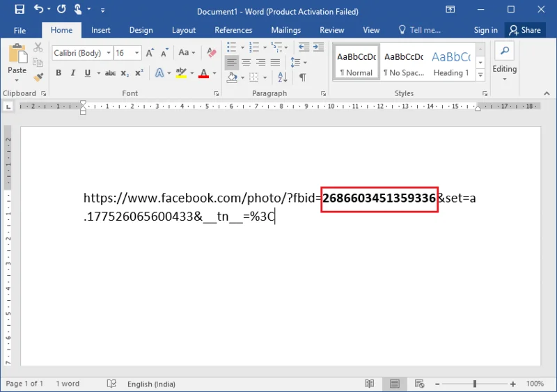The image size is (557, 392).
Task: Save the document using Quick Access icon
Action: (x=19, y=10)
